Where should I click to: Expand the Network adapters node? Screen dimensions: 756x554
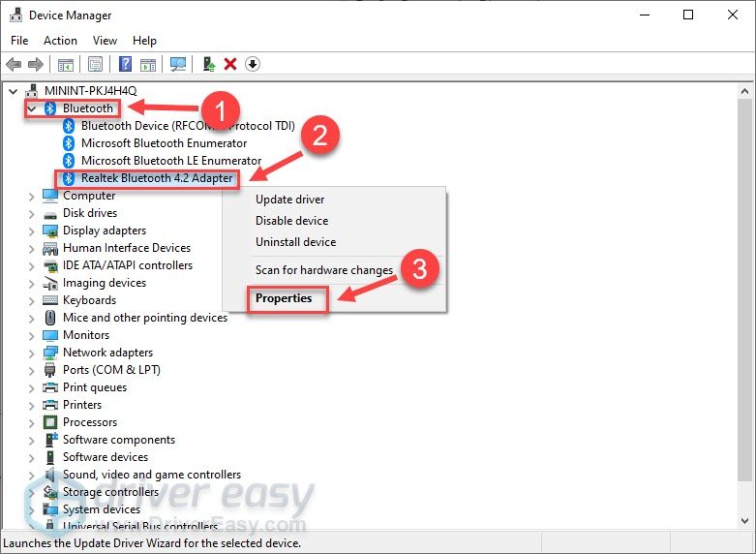click(x=32, y=353)
